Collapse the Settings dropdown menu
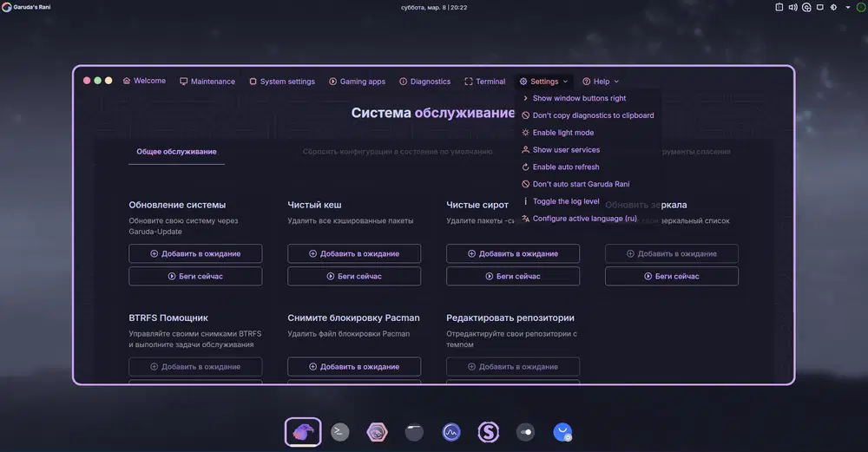The width and height of the screenshot is (868, 452). tap(543, 82)
